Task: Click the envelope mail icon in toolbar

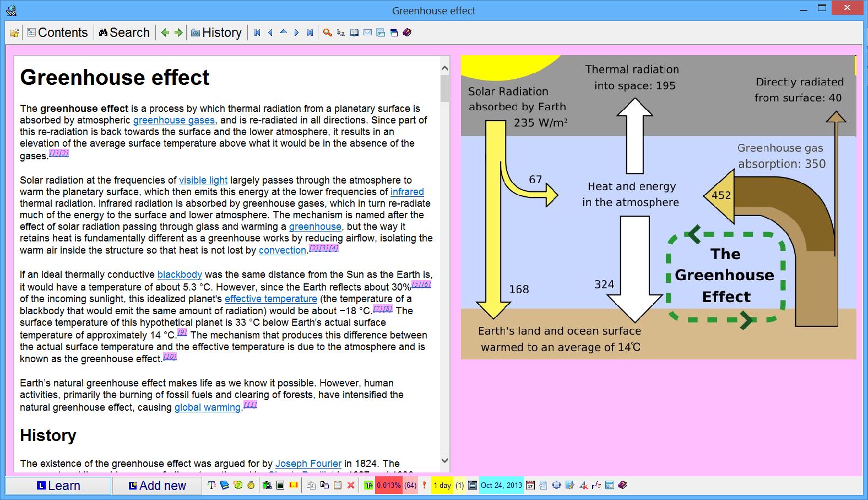Action: pyautogui.click(x=367, y=33)
